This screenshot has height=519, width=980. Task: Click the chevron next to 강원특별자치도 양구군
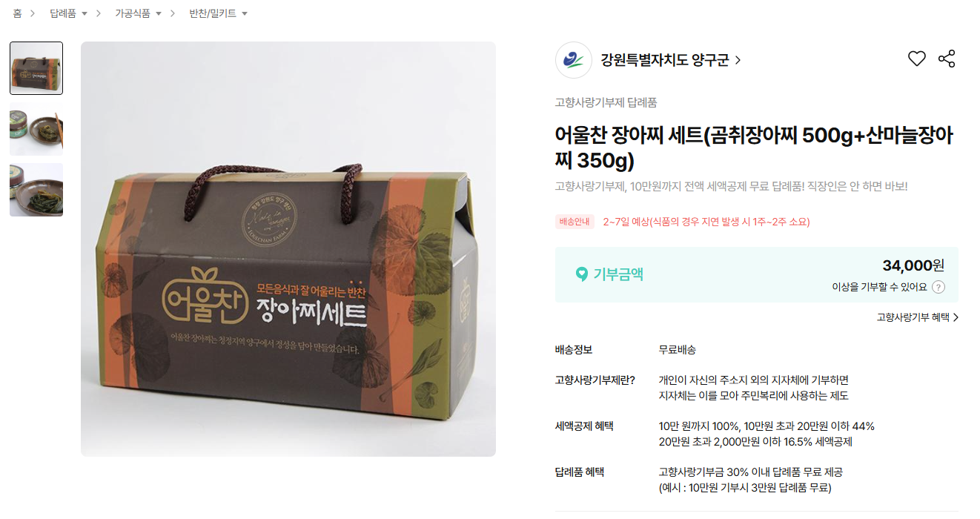point(738,61)
